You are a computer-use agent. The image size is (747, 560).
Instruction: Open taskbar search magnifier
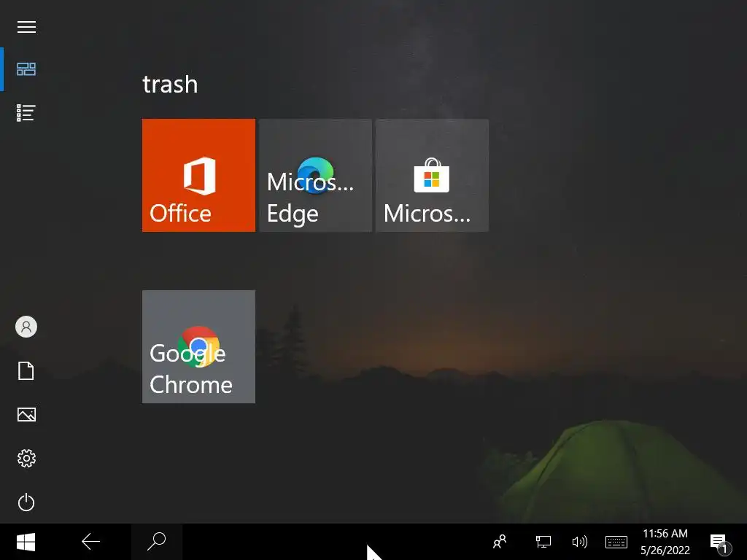click(156, 542)
